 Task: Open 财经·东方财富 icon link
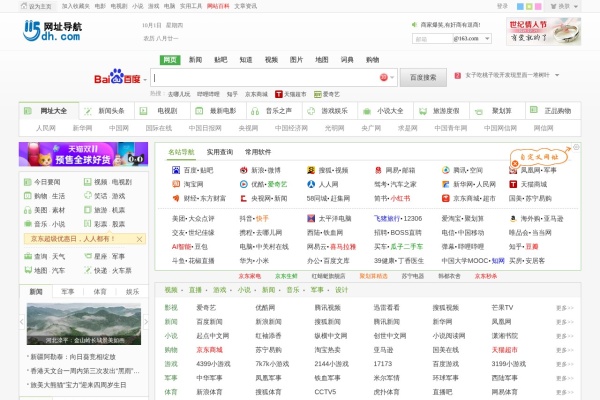coord(176,198)
